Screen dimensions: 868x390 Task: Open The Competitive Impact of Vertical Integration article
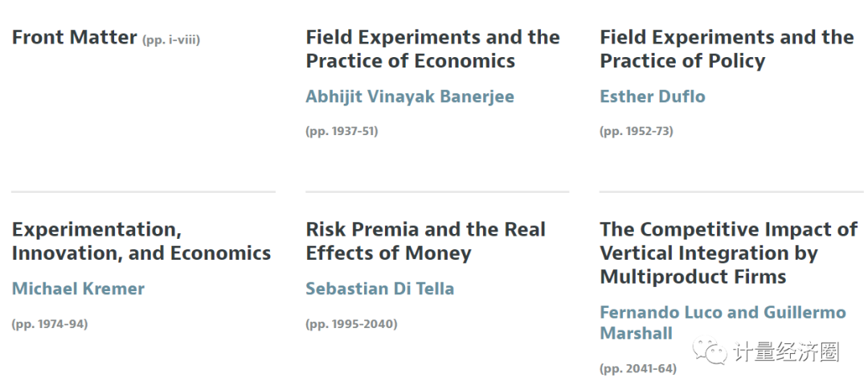[728, 253]
